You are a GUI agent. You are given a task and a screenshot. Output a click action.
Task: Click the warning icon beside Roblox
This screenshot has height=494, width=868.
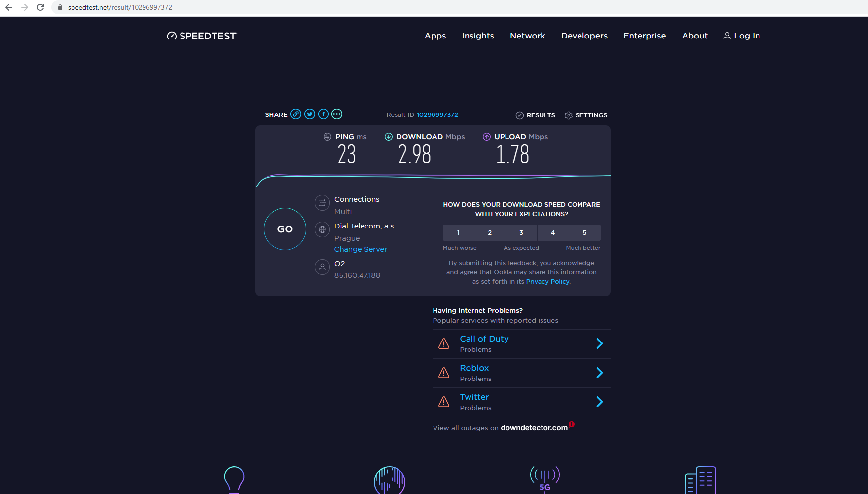coord(444,373)
